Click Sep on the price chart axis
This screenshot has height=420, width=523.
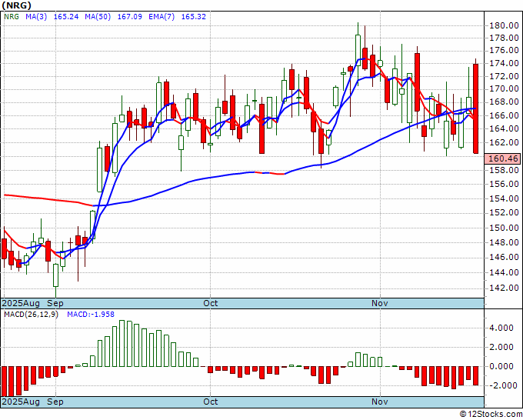pos(55,303)
